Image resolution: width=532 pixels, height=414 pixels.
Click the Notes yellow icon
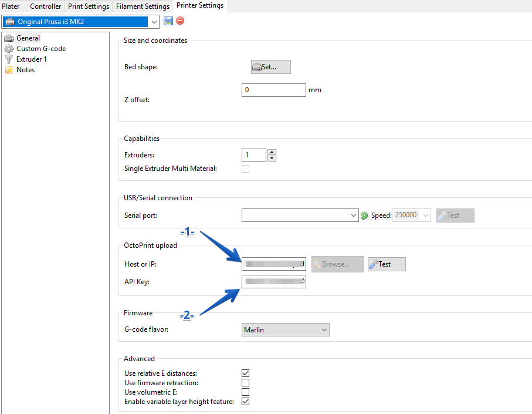9,70
